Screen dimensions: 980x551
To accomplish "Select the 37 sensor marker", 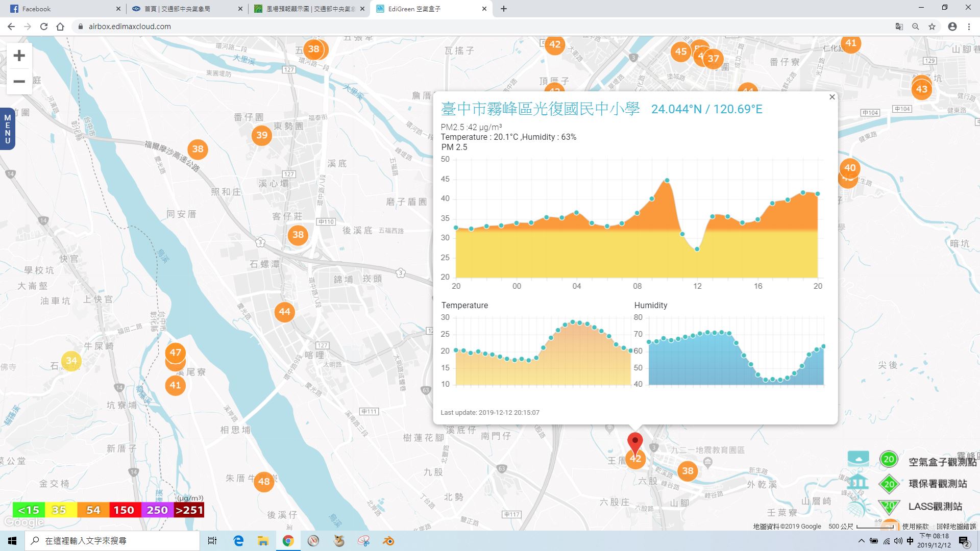I will pos(713,59).
